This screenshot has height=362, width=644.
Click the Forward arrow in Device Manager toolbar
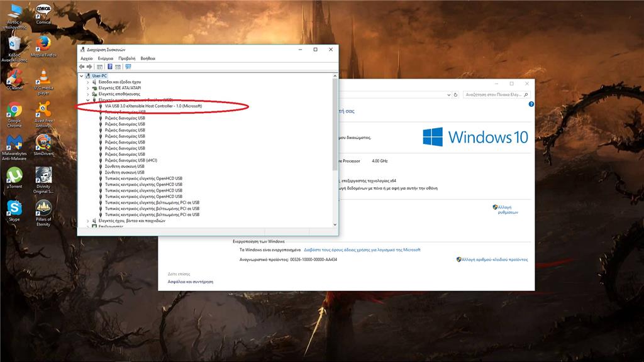point(89,67)
